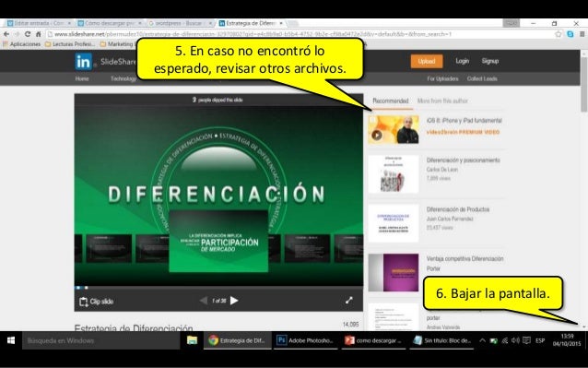Viewport: 588px width, 368px height.
Task: Open iOS 8 iPhone y iPad video thumbnail
Action: tap(394, 130)
